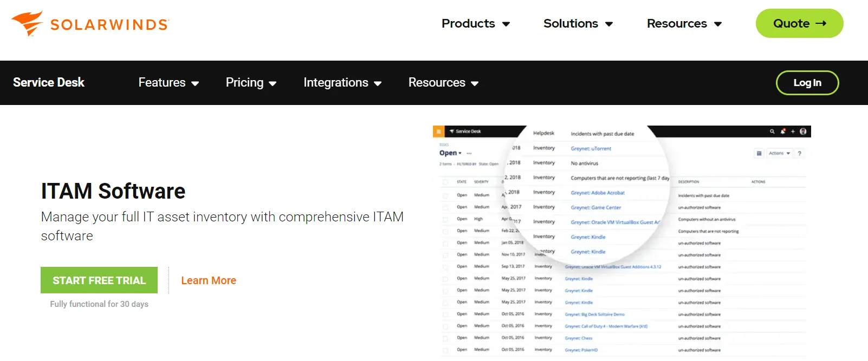Check the box for the High severity row
The image size is (868, 361).
[x=445, y=219]
